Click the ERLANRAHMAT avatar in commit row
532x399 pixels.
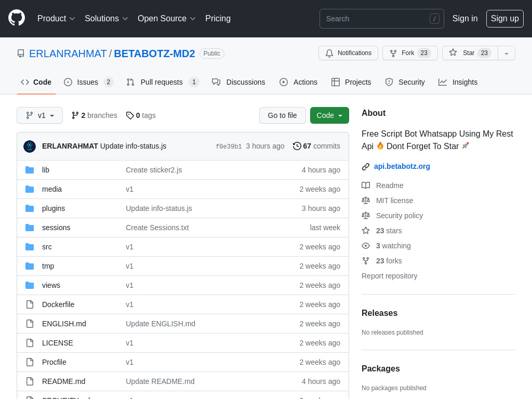30,147
